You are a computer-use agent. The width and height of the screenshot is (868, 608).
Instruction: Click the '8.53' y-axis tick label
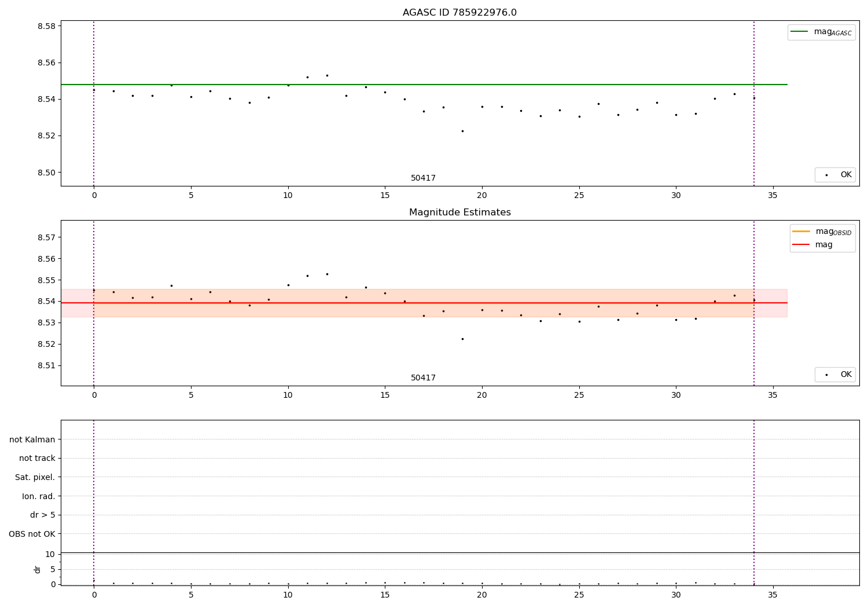(46, 323)
